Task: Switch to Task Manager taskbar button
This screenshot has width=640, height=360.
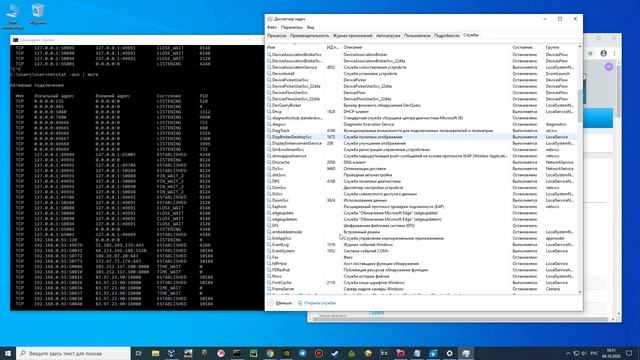Action: pyautogui.click(x=466, y=353)
